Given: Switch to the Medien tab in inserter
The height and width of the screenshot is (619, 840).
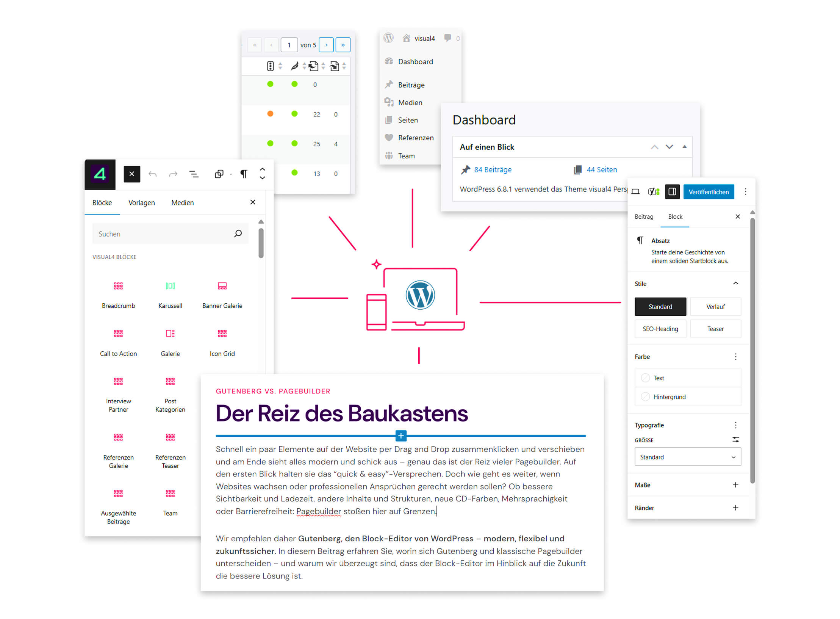Looking at the screenshot, I should [x=183, y=203].
